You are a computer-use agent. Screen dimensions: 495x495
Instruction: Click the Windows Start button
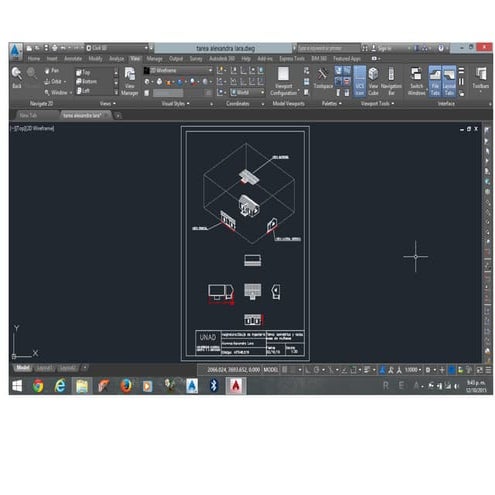(17, 386)
